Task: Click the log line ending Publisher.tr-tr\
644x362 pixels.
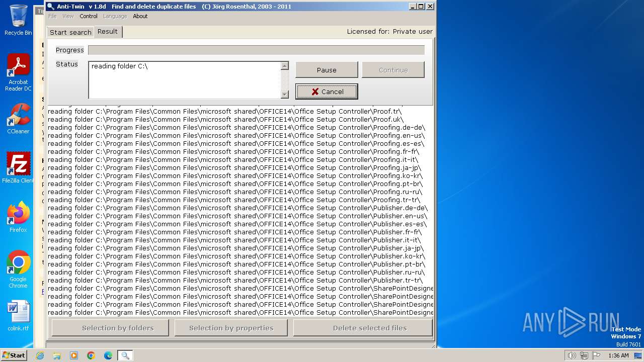Action: coord(235,281)
